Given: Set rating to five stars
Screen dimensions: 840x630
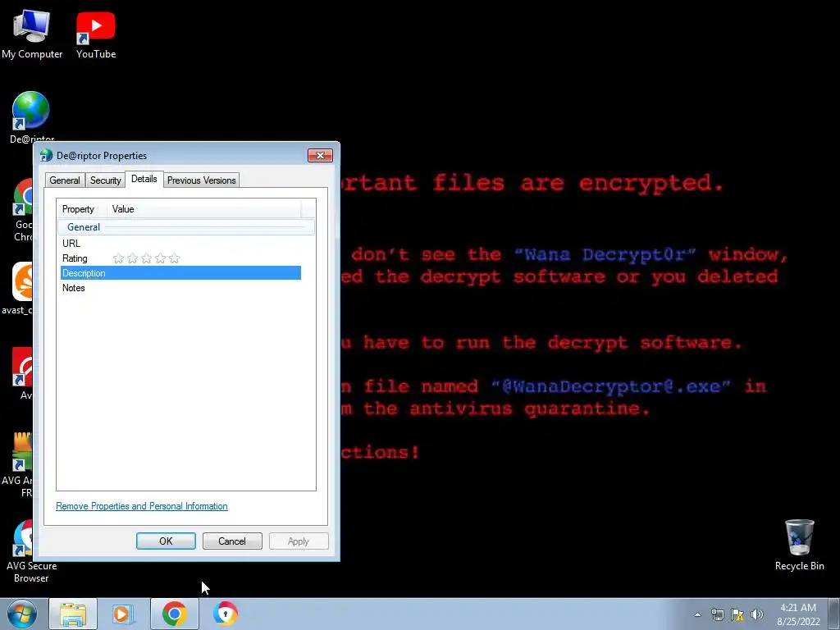Looking at the screenshot, I should click(x=174, y=258).
